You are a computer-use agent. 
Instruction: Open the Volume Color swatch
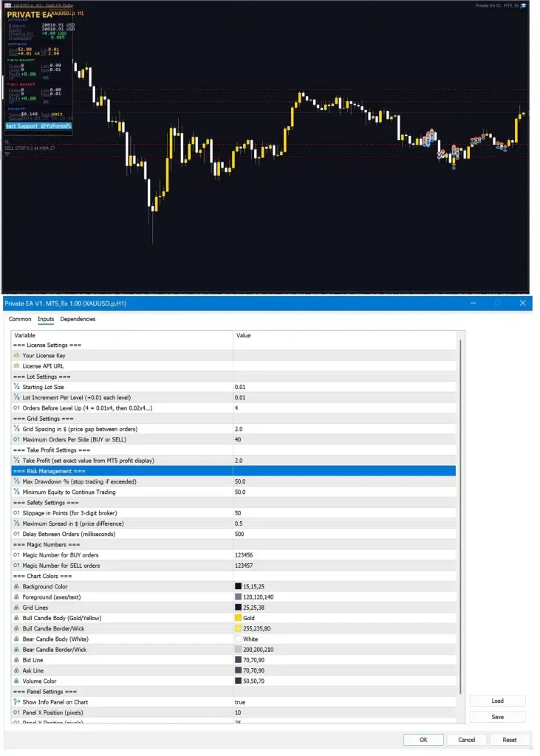pyautogui.click(x=238, y=681)
